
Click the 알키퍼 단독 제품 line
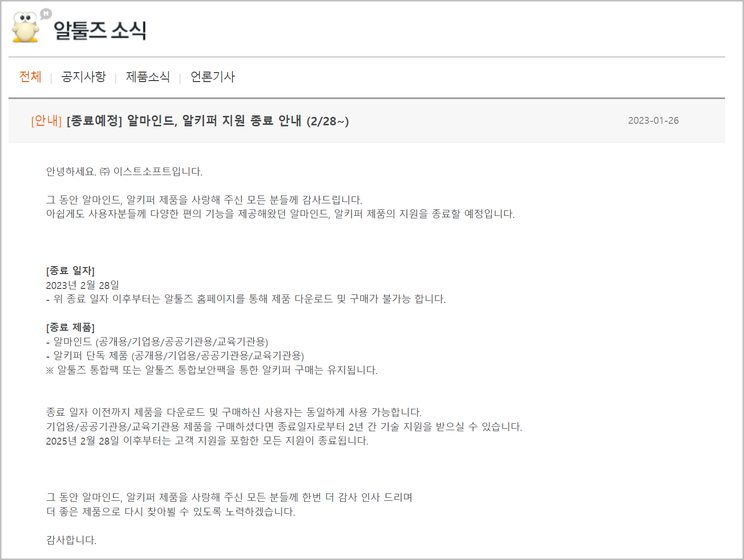(175, 356)
